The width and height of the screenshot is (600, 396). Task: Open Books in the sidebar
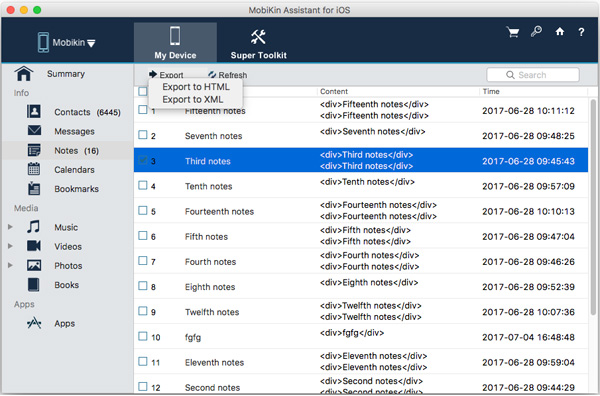point(67,285)
